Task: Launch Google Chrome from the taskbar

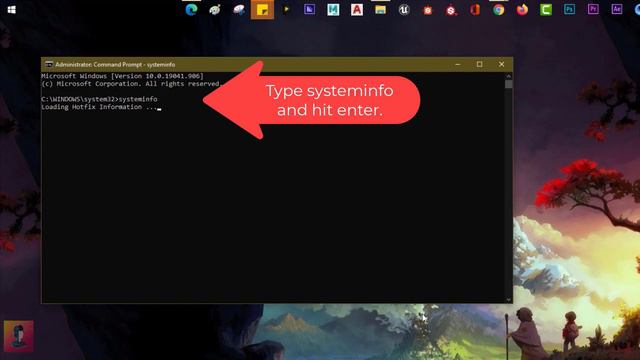Action: 498,9
